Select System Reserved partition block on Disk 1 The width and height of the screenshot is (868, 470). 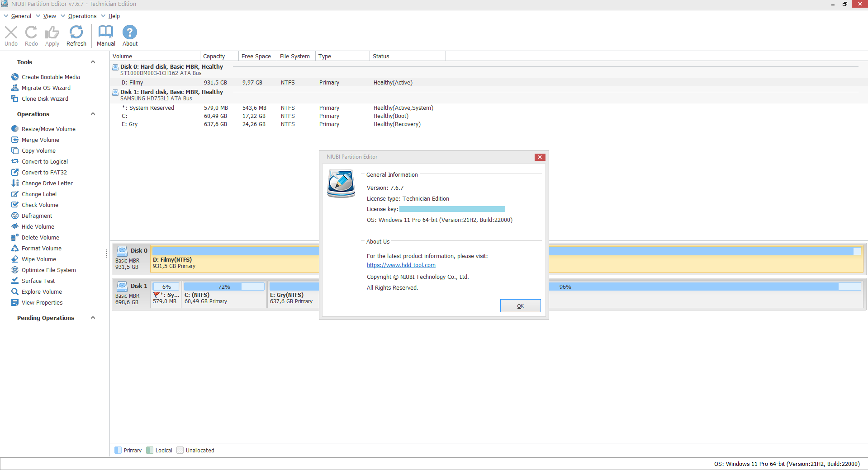166,294
